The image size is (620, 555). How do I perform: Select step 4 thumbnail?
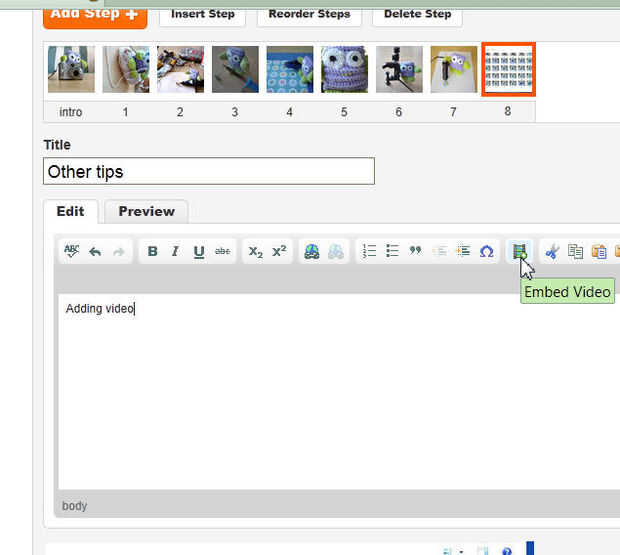tap(290, 70)
